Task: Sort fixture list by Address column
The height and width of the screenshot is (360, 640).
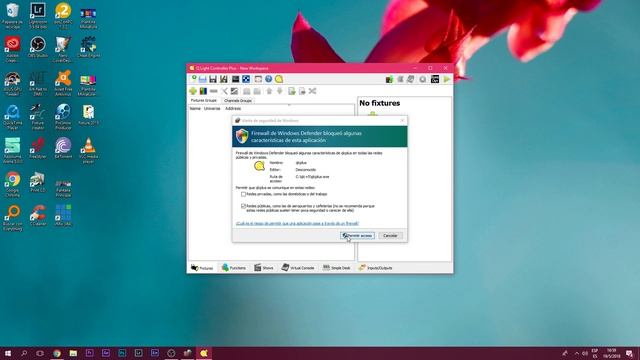Action: 233,109
